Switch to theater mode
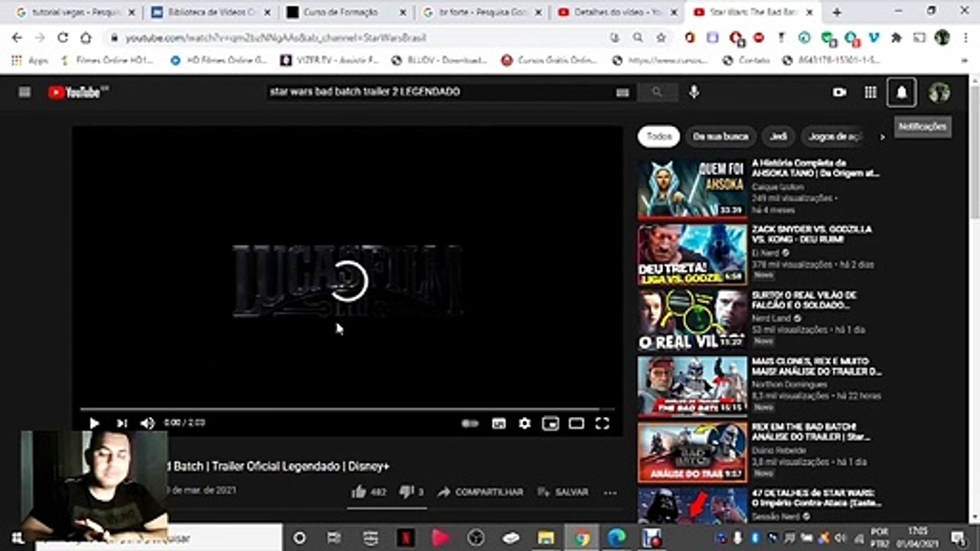The image size is (980, 551). [577, 423]
